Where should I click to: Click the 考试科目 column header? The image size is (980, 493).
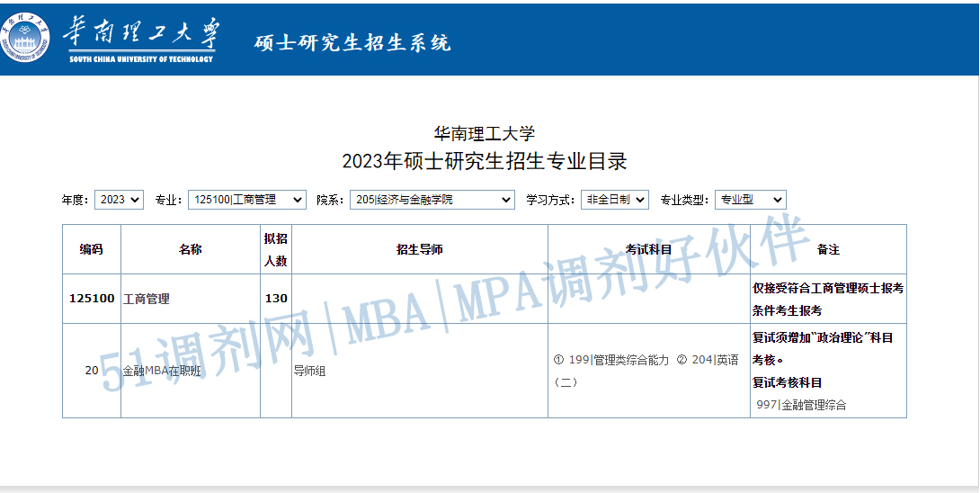(x=649, y=249)
